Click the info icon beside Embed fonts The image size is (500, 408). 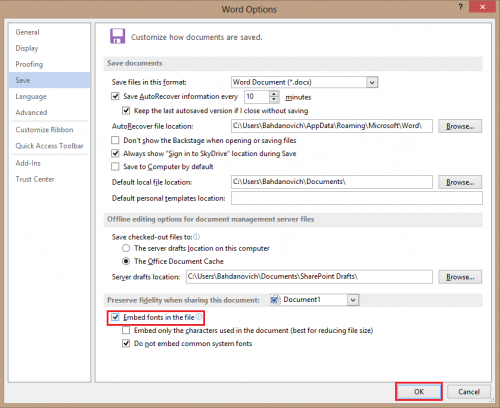tap(198, 317)
